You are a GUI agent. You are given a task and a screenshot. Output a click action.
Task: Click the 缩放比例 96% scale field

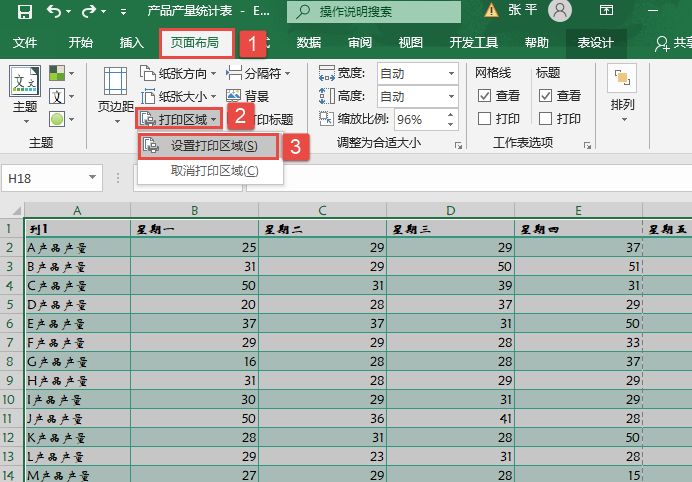[x=419, y=119]
